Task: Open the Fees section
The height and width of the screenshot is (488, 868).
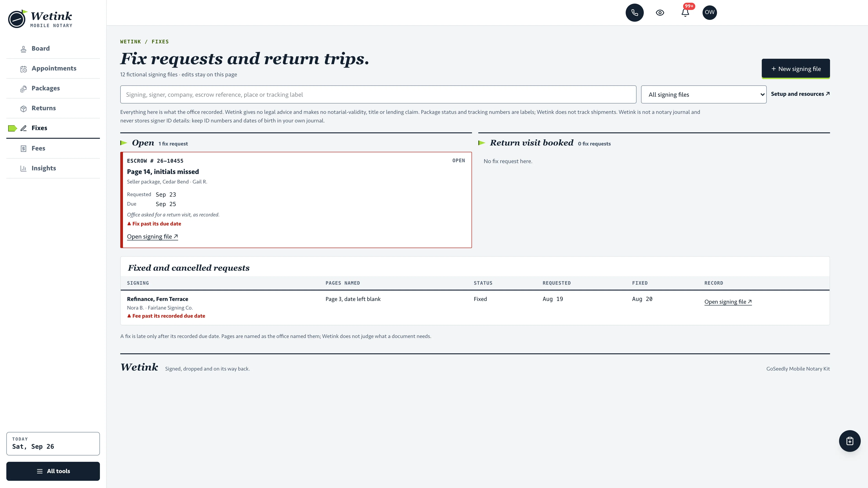Action: pyautogui.click(x=53, y=148)
